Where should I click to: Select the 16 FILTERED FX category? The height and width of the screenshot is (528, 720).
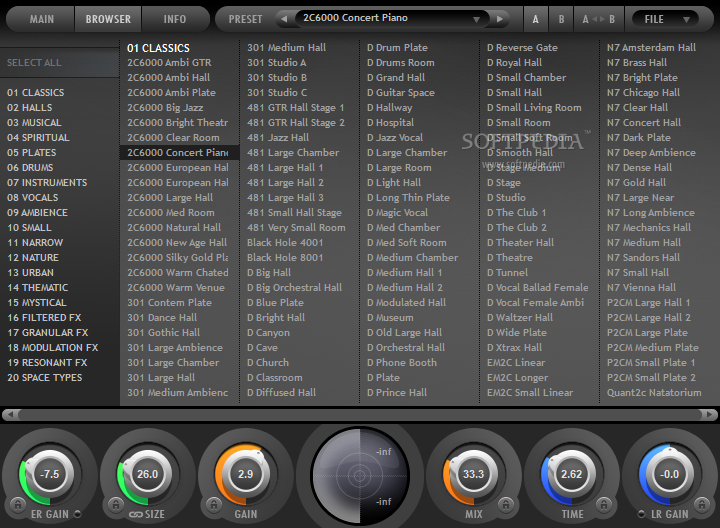[45, 318]
